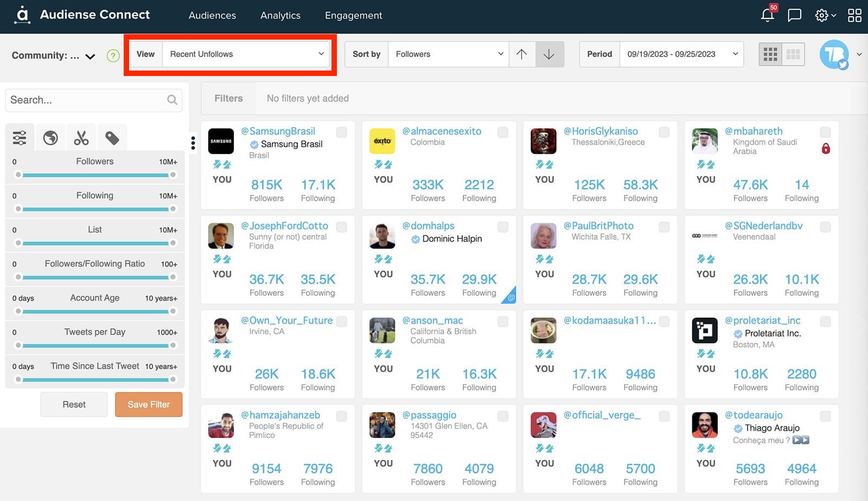This screenshot has height=501, width=868.
Task: Select the sliders filter tab
Action: point(20,138)
